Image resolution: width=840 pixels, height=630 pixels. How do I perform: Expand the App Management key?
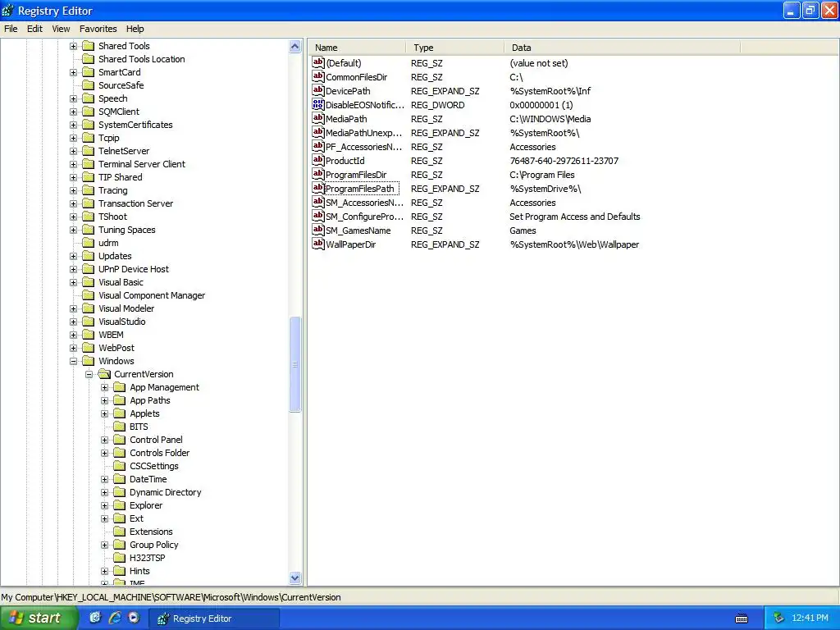tap(104, 387)
